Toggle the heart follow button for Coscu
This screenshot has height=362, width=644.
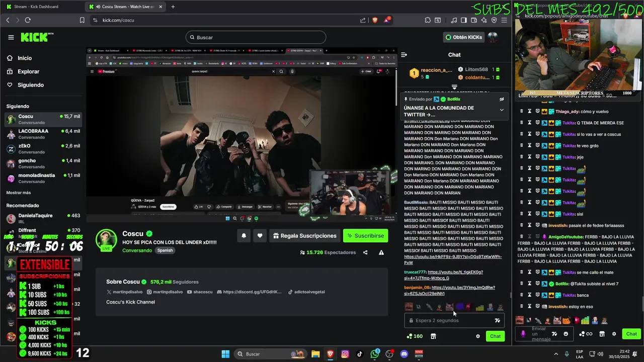[x=260, y=236]
